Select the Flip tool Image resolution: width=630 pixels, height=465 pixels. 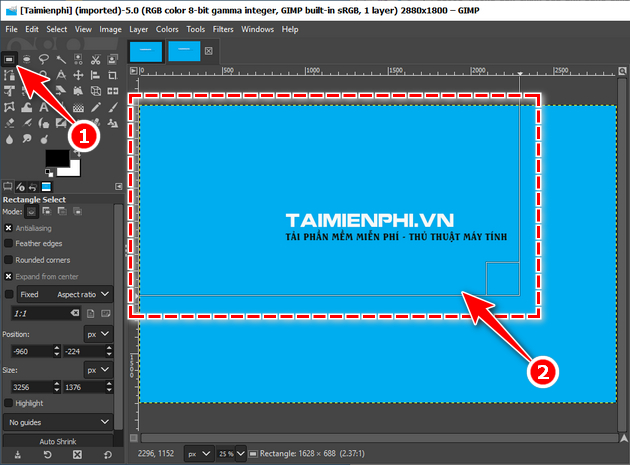click(x=113, y=91)
